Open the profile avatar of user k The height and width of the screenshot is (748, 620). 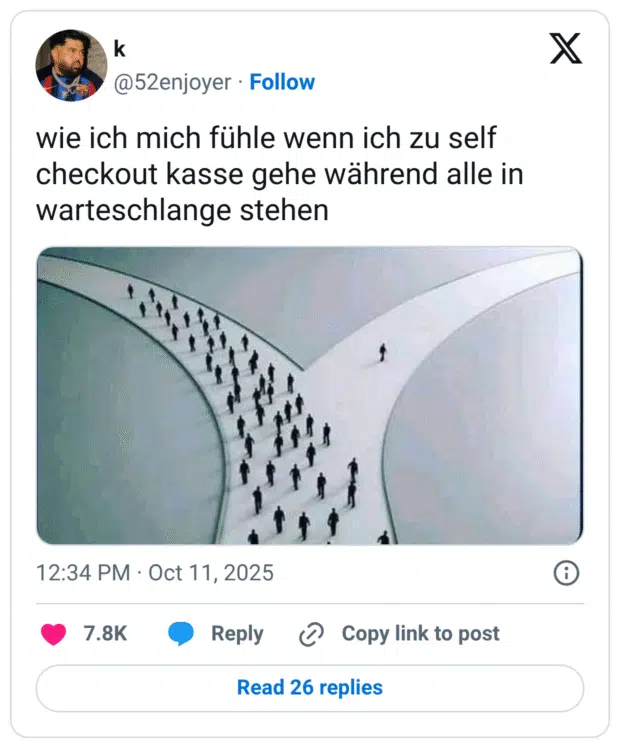72,65
